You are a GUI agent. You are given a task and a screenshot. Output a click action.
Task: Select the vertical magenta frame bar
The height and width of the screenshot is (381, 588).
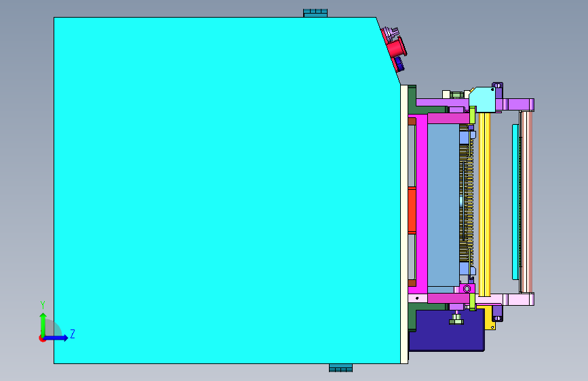point(422,204)
